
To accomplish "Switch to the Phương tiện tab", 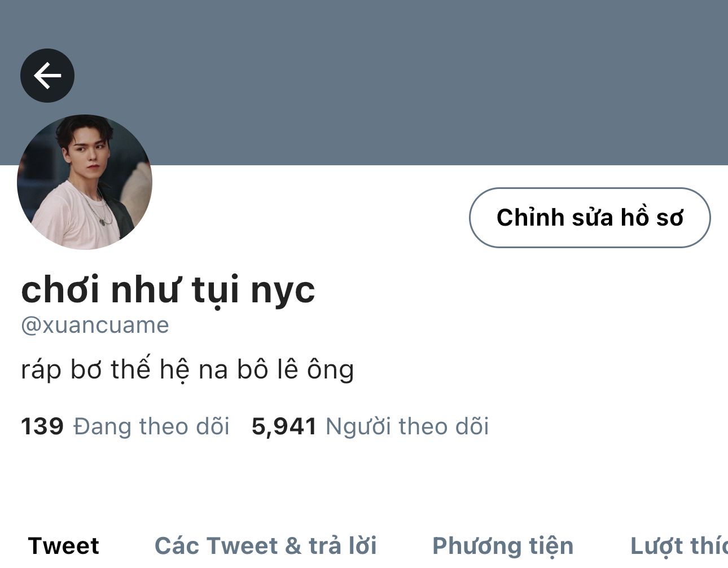I will click(x=503, y=545).
